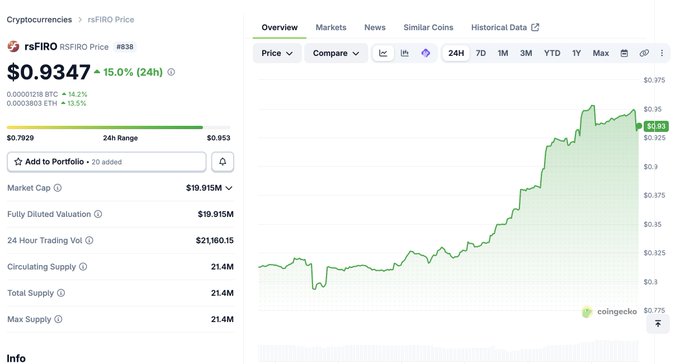Click the scroll-to-top arrow button
This screenshot has height=364, width=680.
pyautogui.click(x=658, y=324)
